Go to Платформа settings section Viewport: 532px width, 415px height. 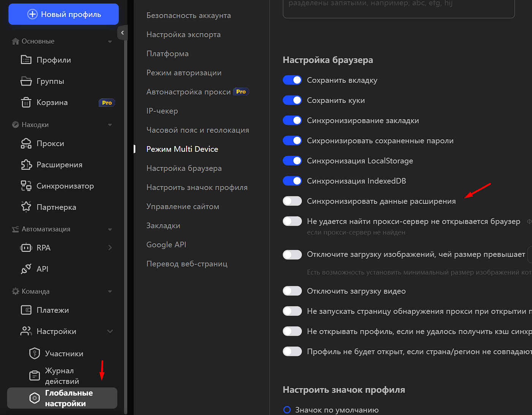click(x=168, y=54)
